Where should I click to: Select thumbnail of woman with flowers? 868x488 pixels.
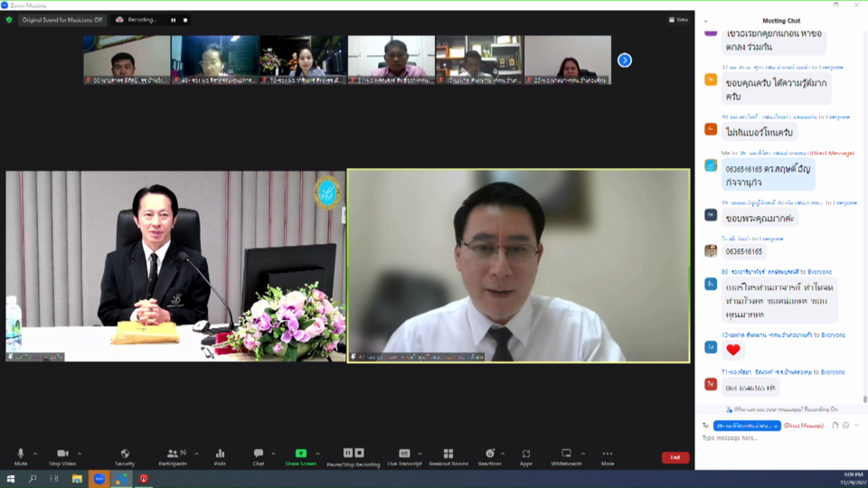304,60
